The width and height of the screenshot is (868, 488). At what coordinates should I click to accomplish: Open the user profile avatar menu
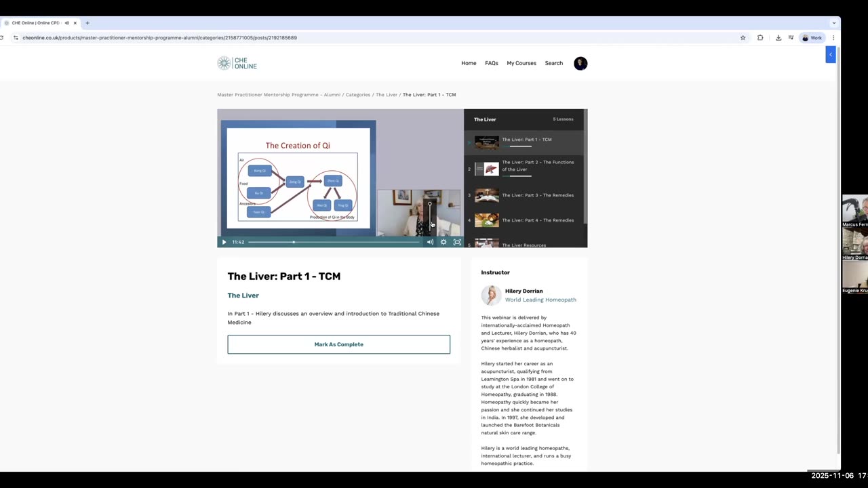[x=580, y=63]
